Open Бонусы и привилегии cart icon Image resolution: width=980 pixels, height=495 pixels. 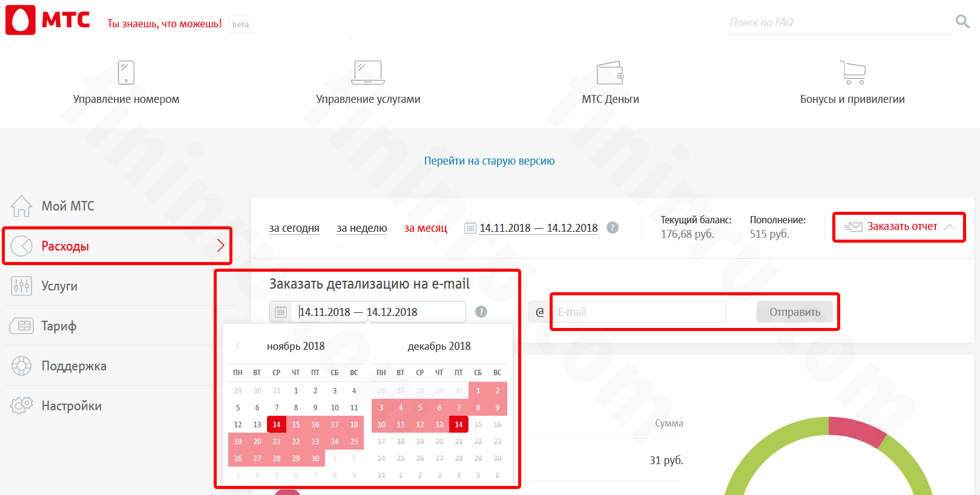pos(852,73)
